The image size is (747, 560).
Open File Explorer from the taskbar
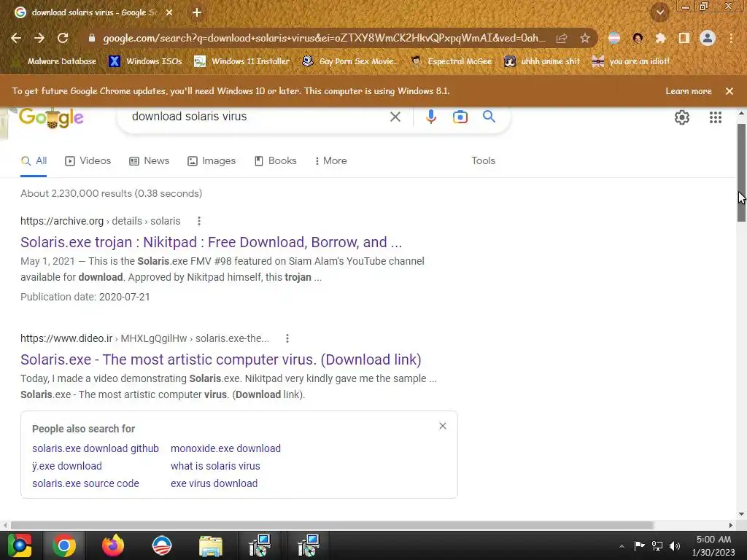point(211,545)
